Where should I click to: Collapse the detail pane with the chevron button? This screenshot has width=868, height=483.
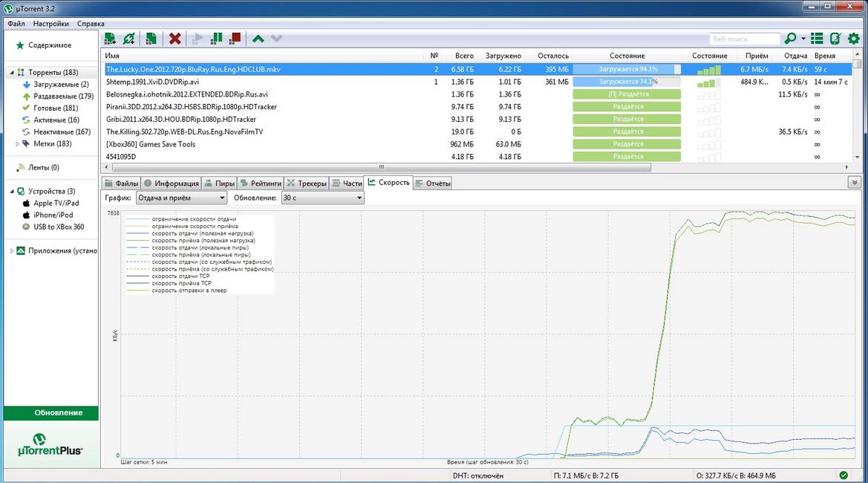[x=855, y=182]
